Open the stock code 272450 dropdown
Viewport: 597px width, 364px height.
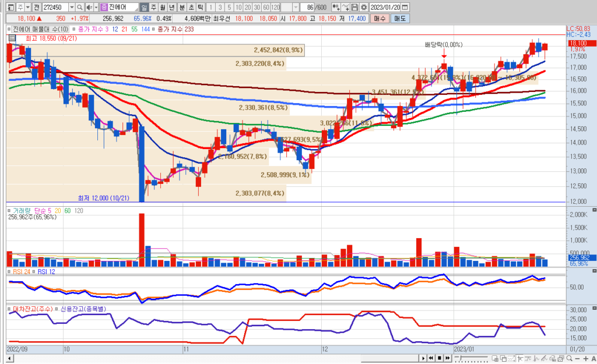tap(72, 8)
